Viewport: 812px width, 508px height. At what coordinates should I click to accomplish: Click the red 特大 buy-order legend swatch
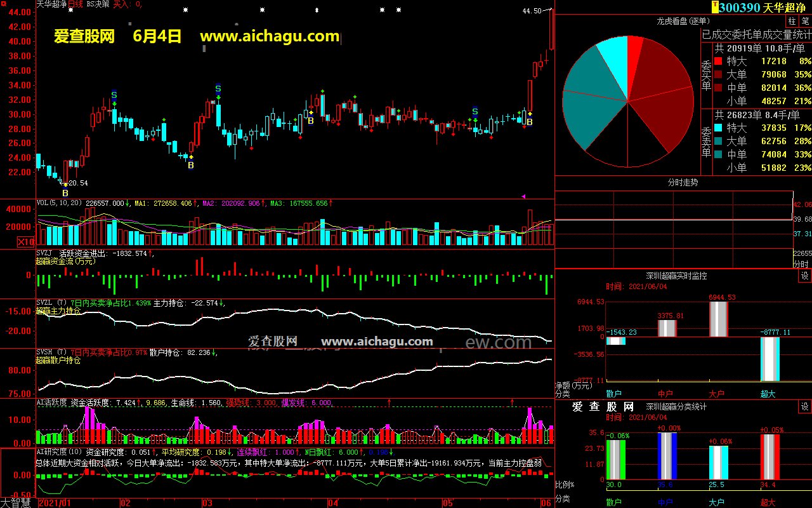(718, 62)
